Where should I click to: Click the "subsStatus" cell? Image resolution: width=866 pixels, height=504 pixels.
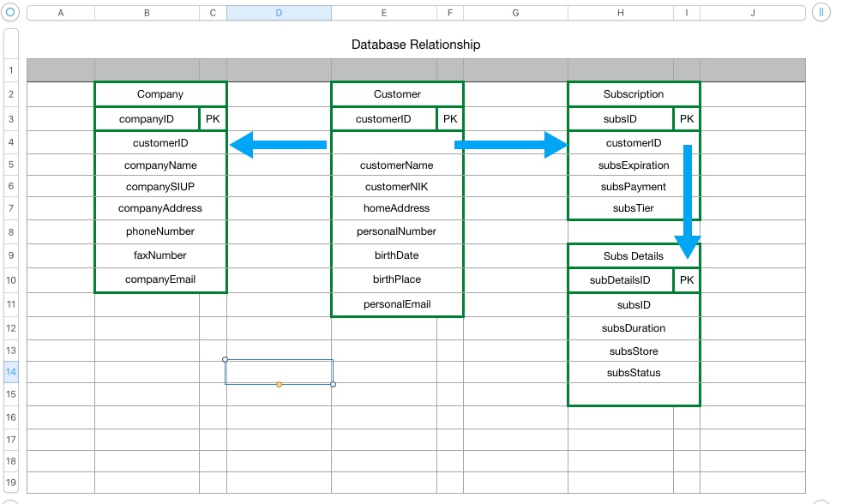[x=634, y=372]
